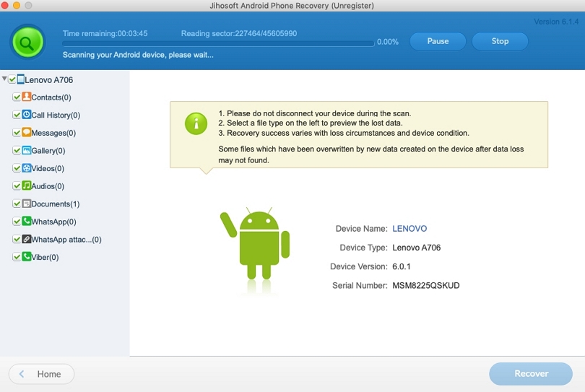Toggle the WhatsApp checkbox

pos(17,222)
